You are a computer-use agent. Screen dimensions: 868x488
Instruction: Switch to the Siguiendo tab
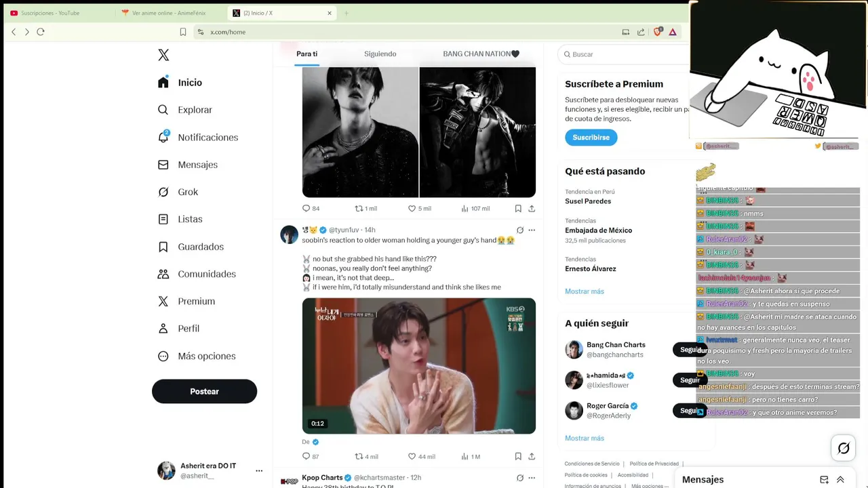coord(380,54)
